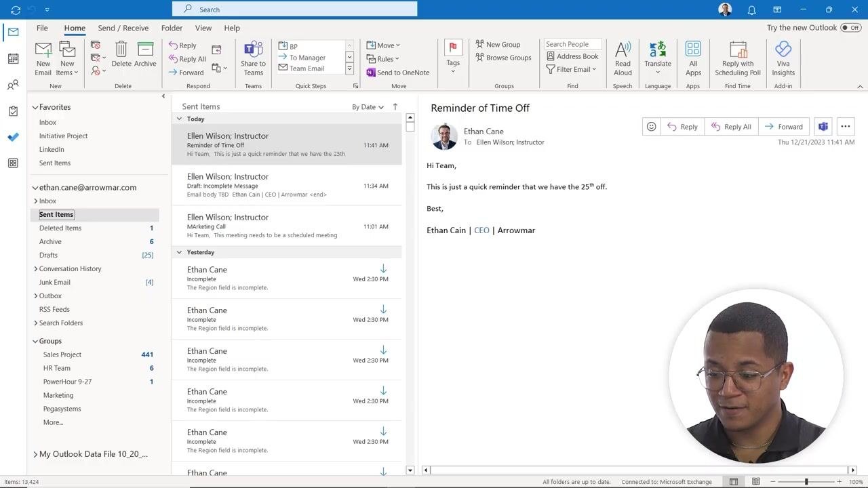
Task: Open the To Do checkmark icon
Action: (x=13, y=137)
